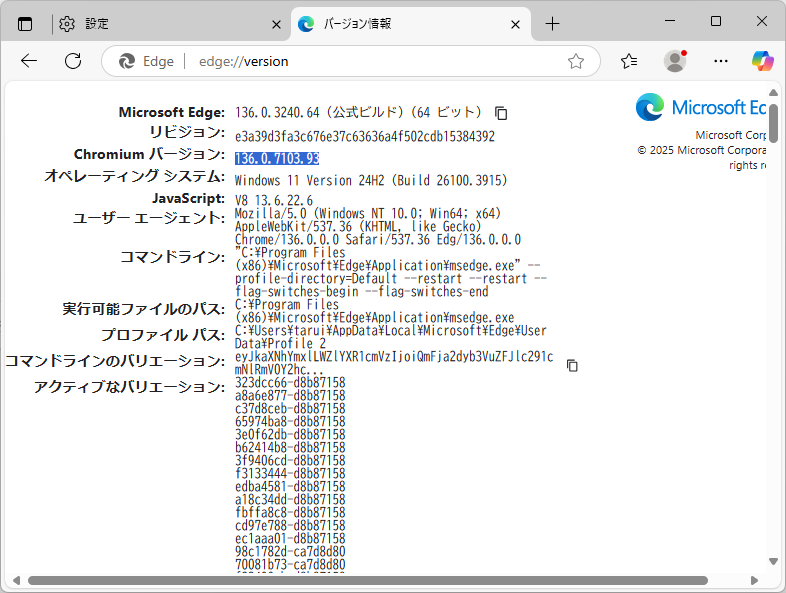The image size is (786, 593).
Task: Launch Copilot from toolbar icon
Action: pos(762,61)
